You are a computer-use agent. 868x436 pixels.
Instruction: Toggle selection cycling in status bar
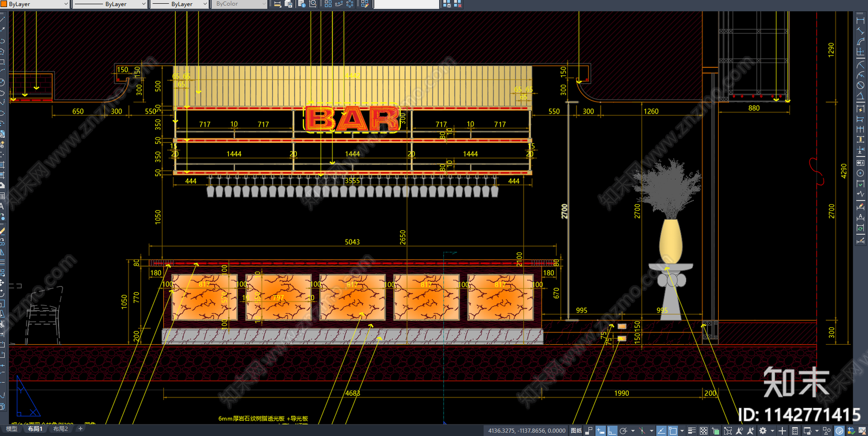coord(716,431)
